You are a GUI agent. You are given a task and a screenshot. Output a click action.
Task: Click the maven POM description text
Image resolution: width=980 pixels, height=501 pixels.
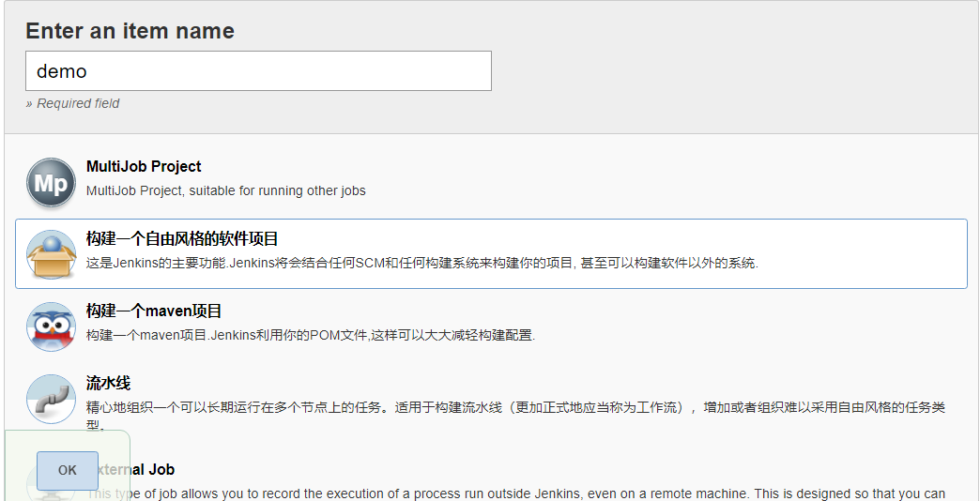311,336
